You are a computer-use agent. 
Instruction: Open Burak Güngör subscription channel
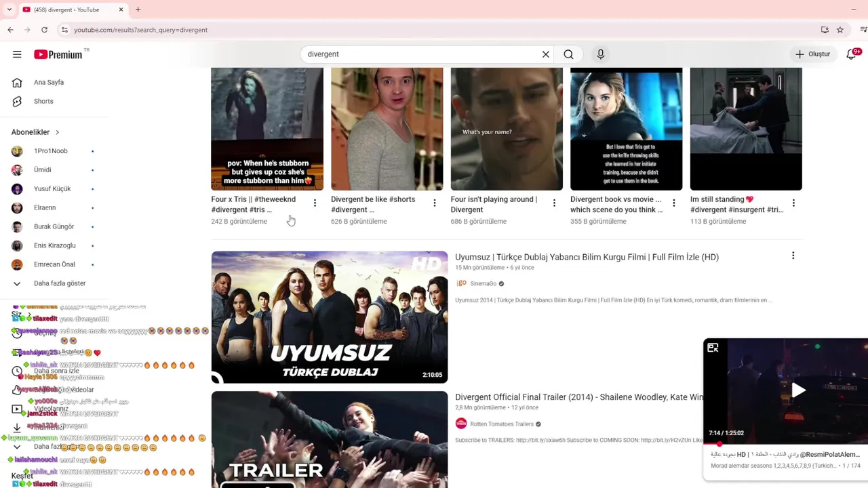click(x=53, y=227)
